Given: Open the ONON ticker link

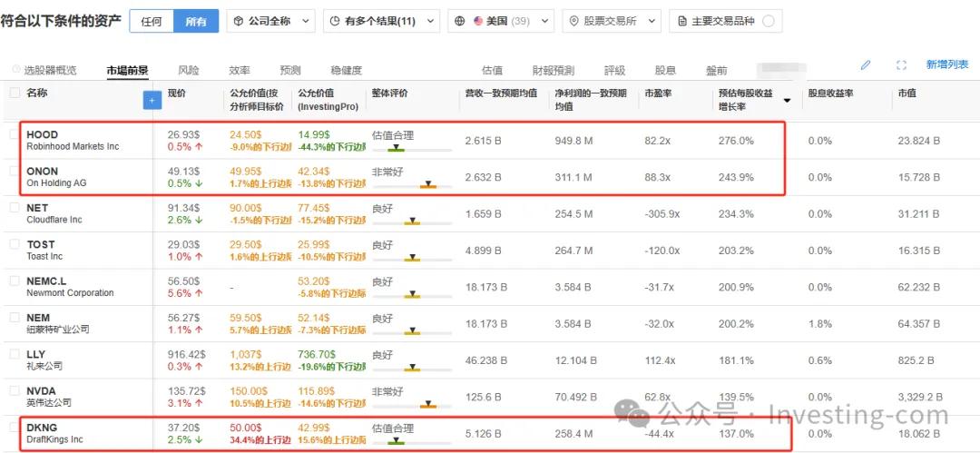Looking at the screenshot, I should click(43, 172).
